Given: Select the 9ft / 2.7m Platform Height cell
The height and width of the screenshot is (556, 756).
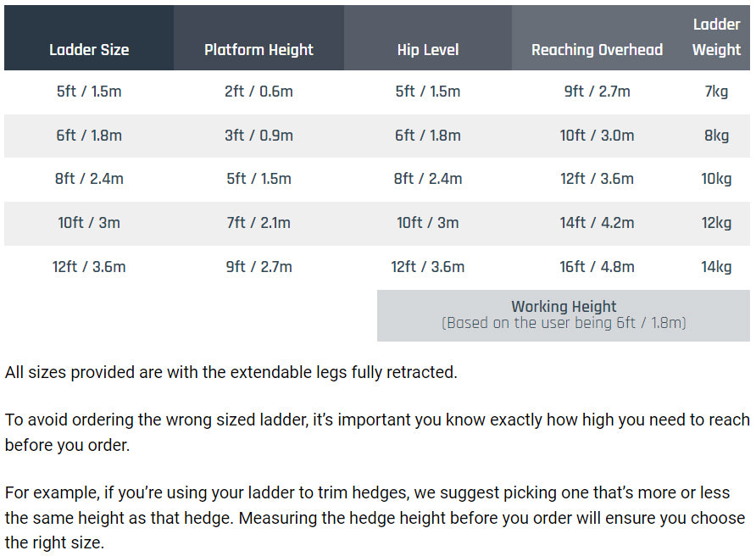Looking at the screenshot, I should [258, 267].
